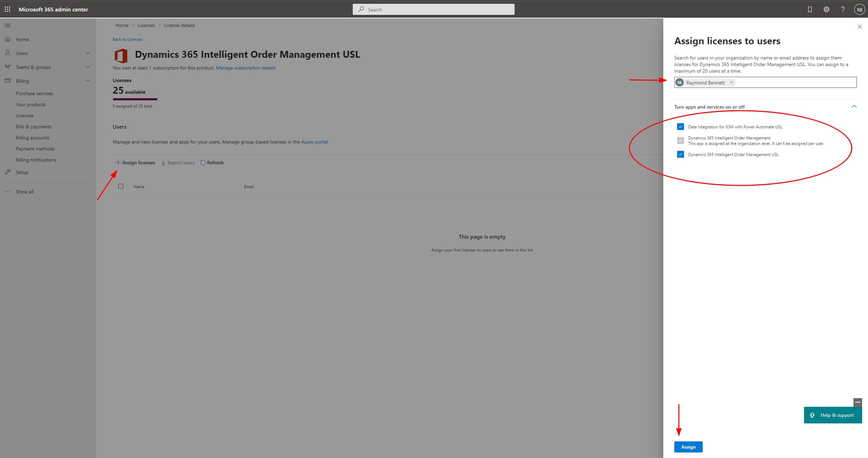The width and height of the screenshot is (868, 458).
Task: Toggle the greyed-out Dynamics 365 Intelligent Order Management checkbox
Action: (681, 140)
